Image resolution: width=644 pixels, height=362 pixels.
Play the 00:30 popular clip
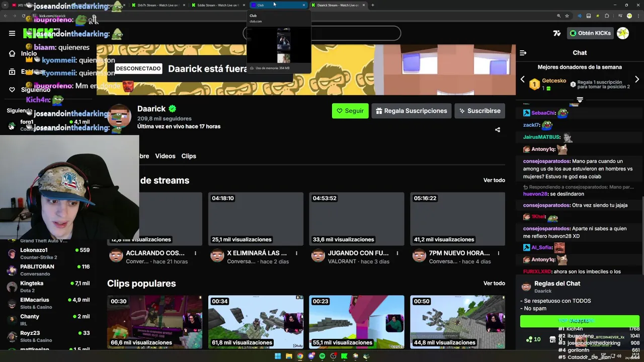tap(154, 322)
